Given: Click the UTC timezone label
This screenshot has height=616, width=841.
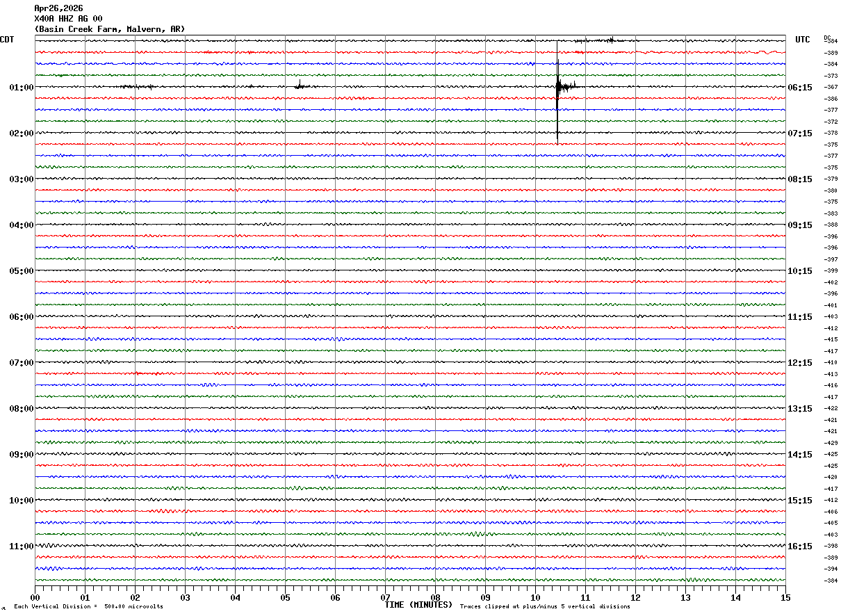Looking at the screenshot, I should pos(803,40).
